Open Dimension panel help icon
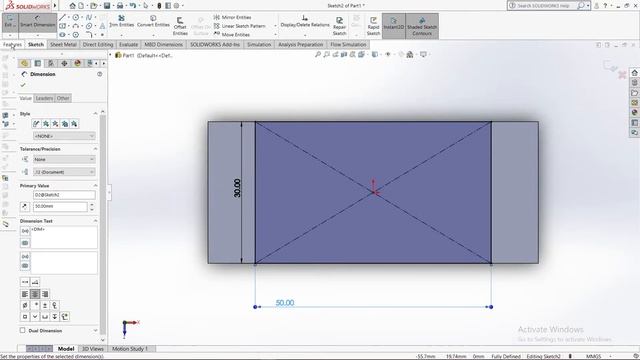 tap(100, 74)
